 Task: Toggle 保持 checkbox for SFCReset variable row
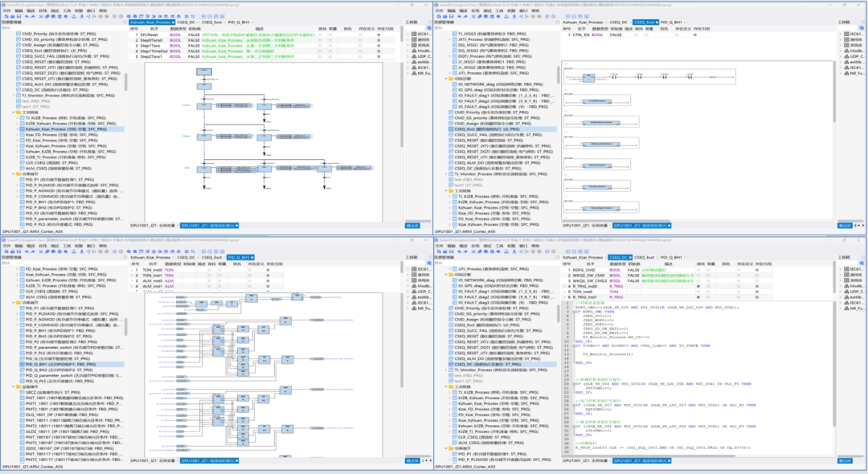[319, 35]
